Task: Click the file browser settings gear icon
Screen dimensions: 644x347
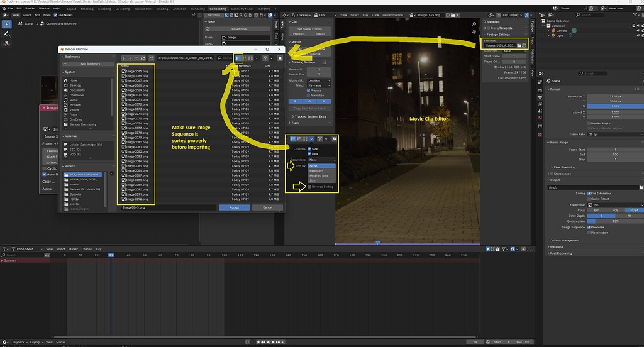Action: click(x=280, y=58)
